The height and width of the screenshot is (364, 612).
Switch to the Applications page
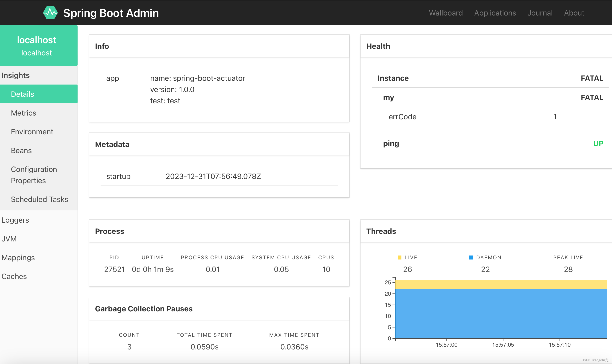pyautogui.click(x=495, y=13)
